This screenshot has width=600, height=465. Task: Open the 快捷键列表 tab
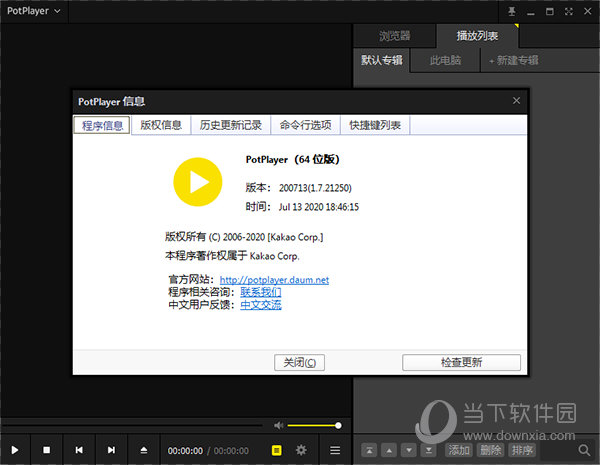[375, 125]
